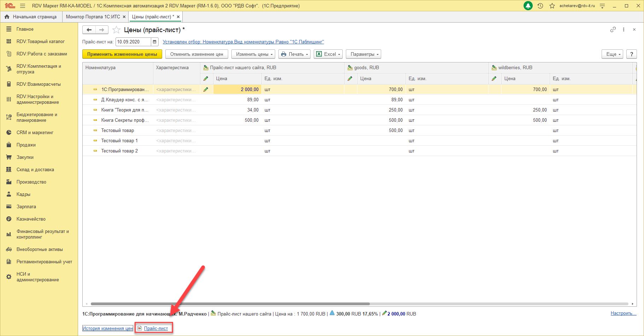Open the Прайс-лист link at bottom

tap(156, 329)
